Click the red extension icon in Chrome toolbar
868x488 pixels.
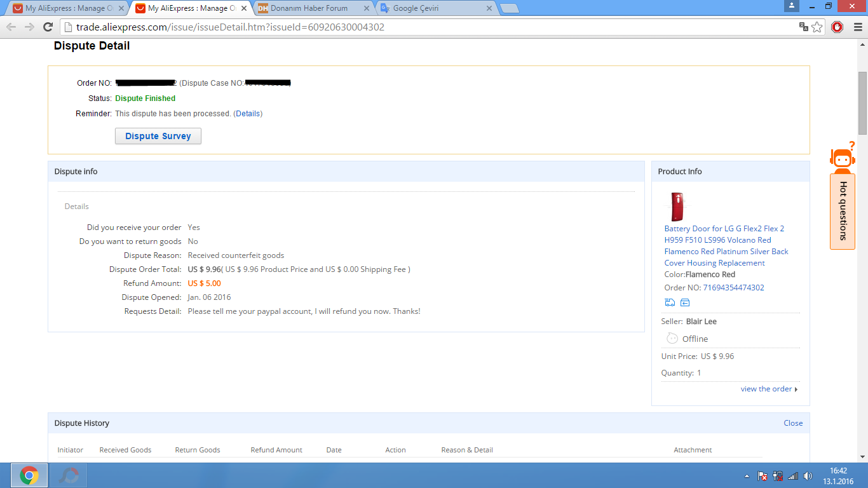837,27
